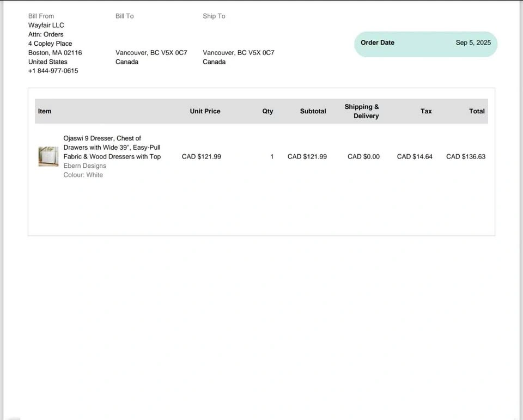The height and width of the screenshot is (420, 523).
Task: Select 'Ebern Designs' brand text
Action: point(85,166)
